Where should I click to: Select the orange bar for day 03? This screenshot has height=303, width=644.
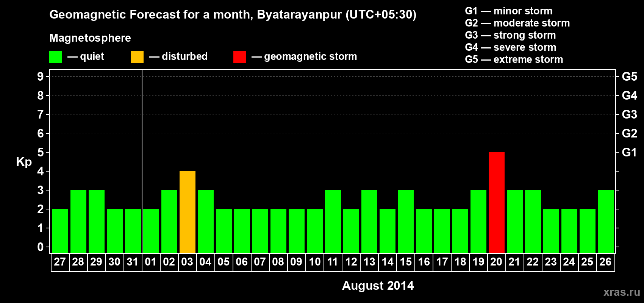click(x=188, y=212)
